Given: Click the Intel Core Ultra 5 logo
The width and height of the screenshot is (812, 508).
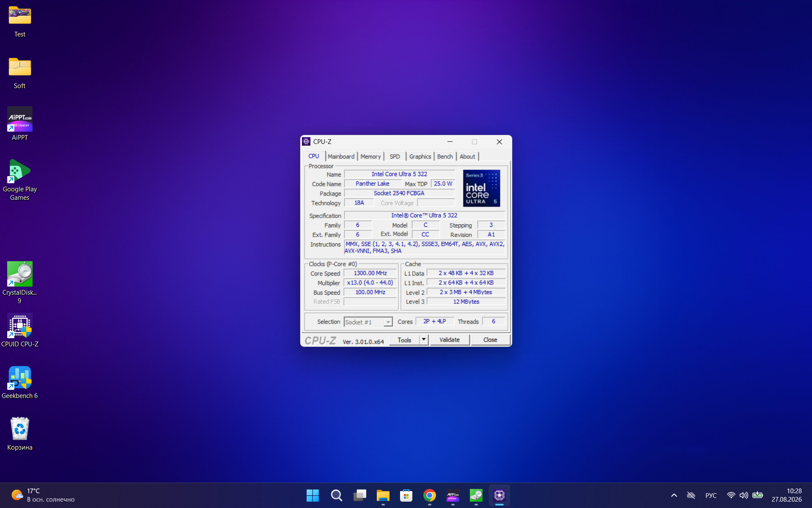Looking at the screenshot, I should click(482, 188).
